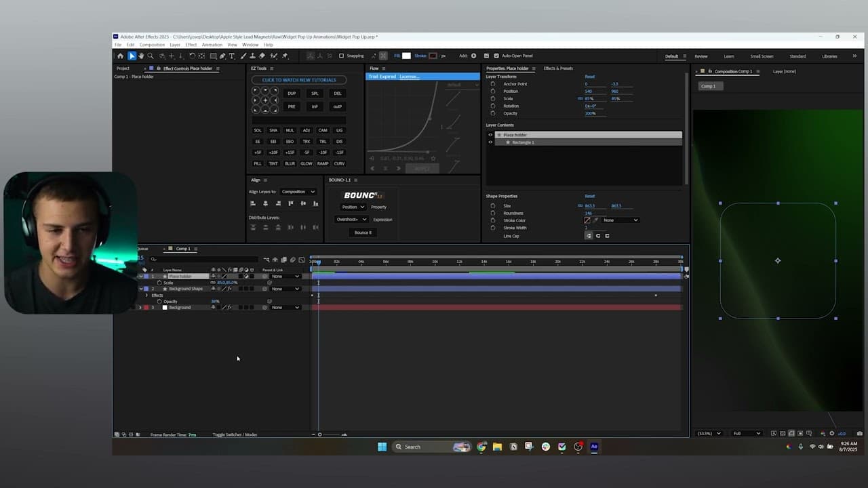Click the Fill color swatch in toolbar

point(406,56)
